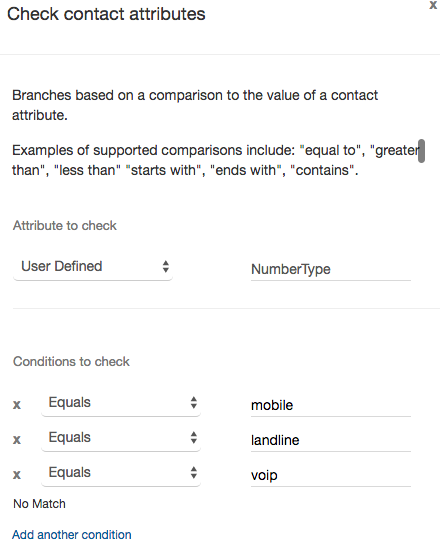The height and width of the screenshot is (547, 440).
Task: Open the User Defined attribute type dropdown
Action: pos(93,267)
